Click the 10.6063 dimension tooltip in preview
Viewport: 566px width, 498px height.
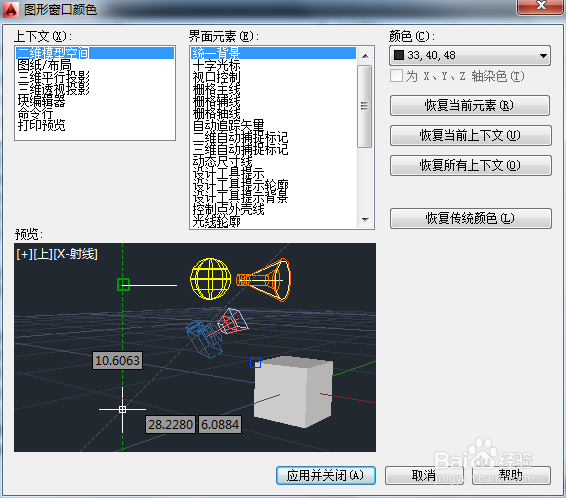tap(117, 361)
